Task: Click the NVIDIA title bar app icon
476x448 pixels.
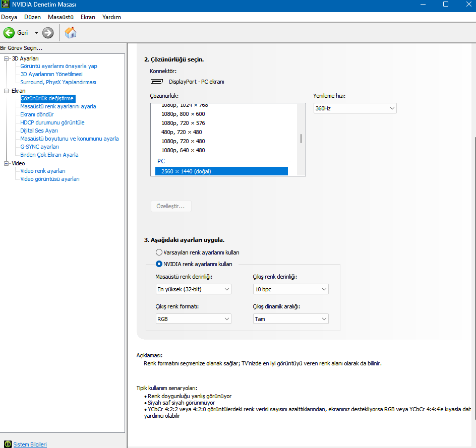Action: pos(5,4)
